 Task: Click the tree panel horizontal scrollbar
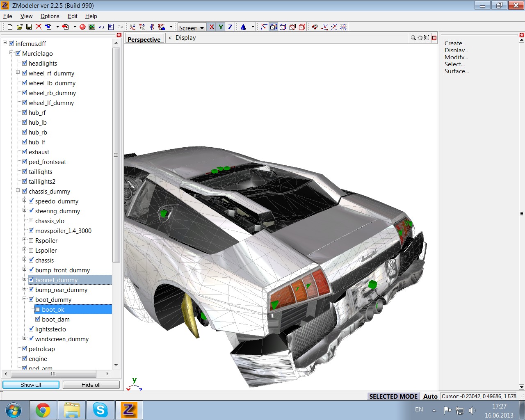coord(57,374)
